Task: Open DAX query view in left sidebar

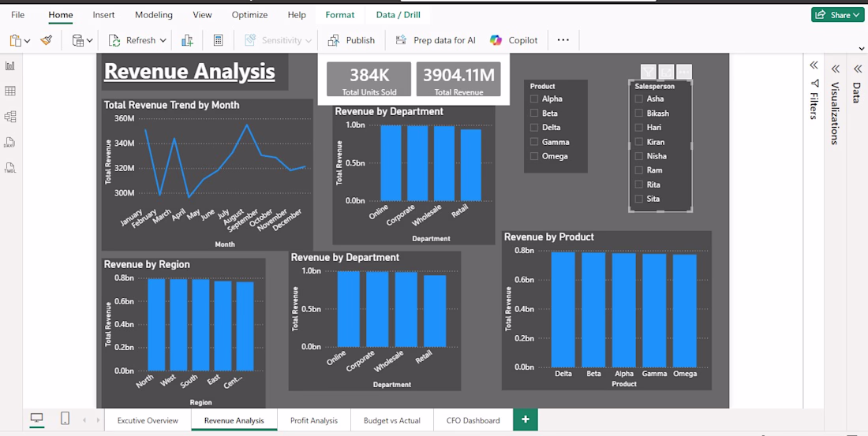Action: [x=10, y=142]
